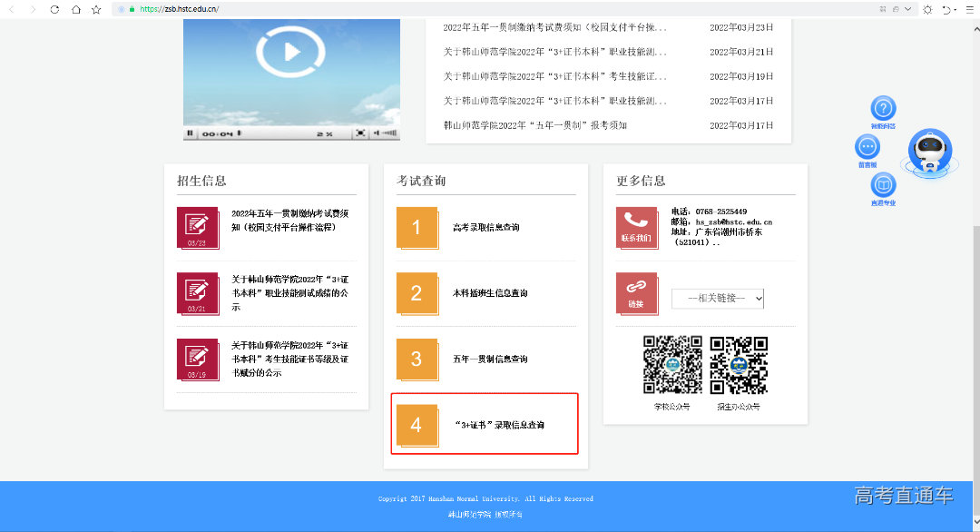Click the 学校公众号 QR code
Viewport: 980px width, 532px height.
pos(672,362)
